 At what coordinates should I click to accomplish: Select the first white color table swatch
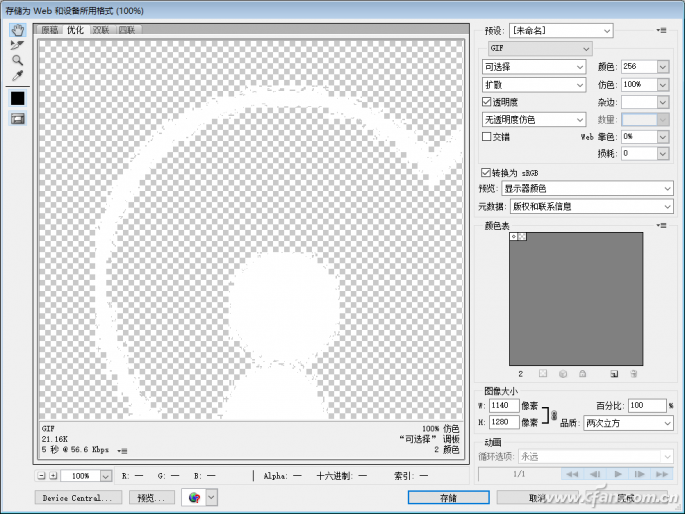pyautogui.click(x=514, y=236)
